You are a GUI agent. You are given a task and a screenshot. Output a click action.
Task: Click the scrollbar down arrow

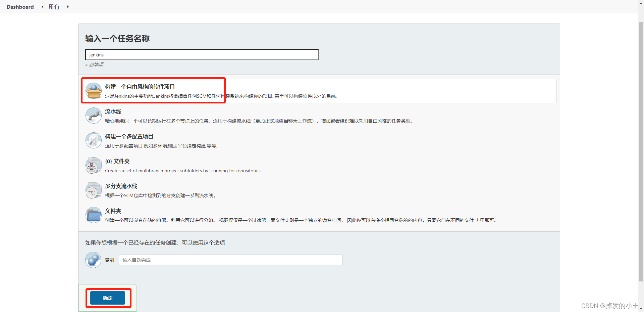tap(641, 309)
